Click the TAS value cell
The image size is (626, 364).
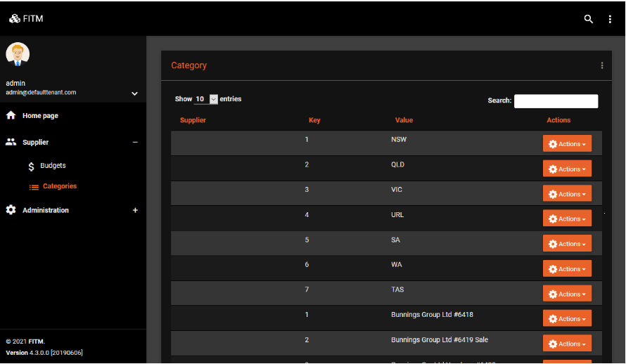397,290
